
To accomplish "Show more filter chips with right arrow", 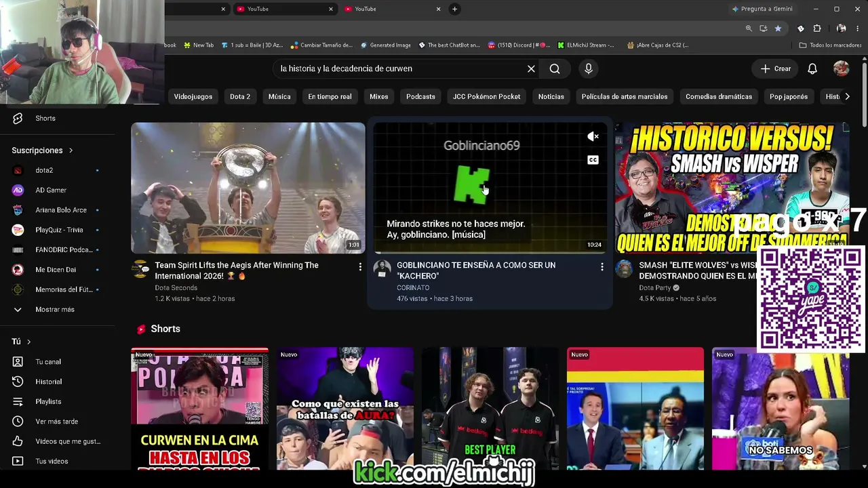I will point(847,97).
